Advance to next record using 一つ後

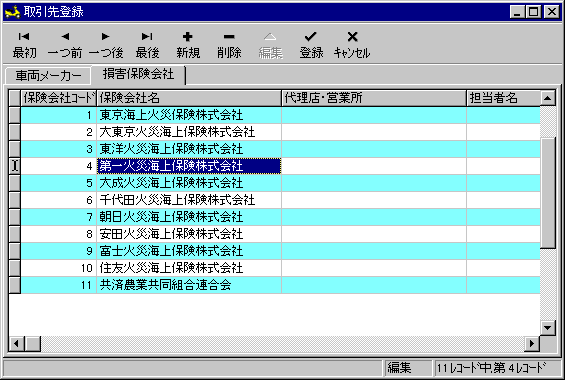pyautogui.click(x=106, y=45)
